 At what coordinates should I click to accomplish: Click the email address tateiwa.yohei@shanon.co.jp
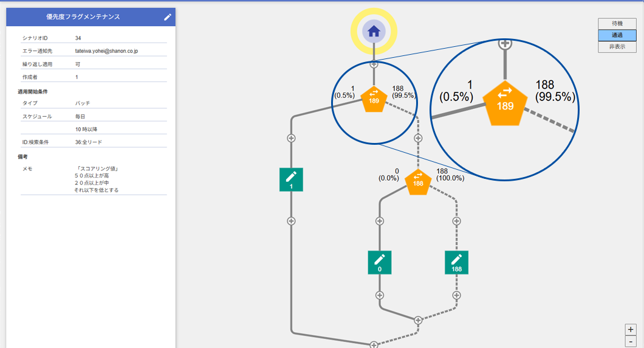pyautogui.click(x=106, y=51)
